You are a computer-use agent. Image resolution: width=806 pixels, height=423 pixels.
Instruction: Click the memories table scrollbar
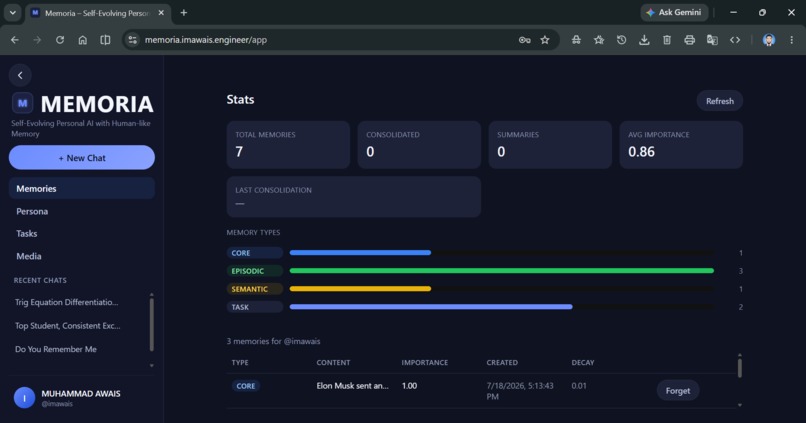[x=740, y=368]
